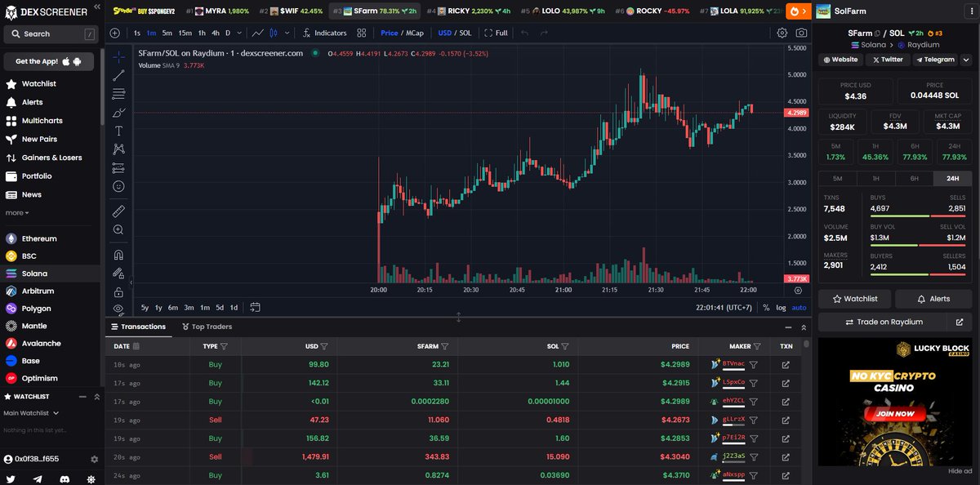Toggle lock all drawing tools
The width and height of the screenshot is (980, 485).
(119, 291)
